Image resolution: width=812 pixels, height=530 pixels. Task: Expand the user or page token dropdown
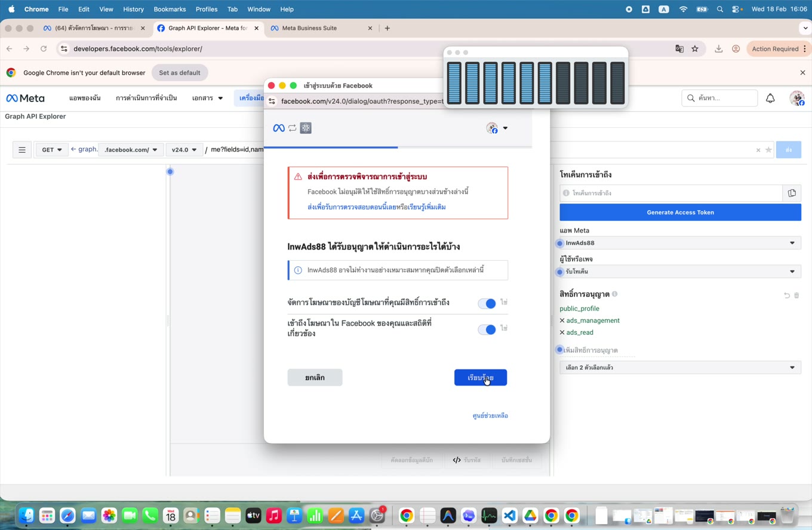[x=680, y=272]
